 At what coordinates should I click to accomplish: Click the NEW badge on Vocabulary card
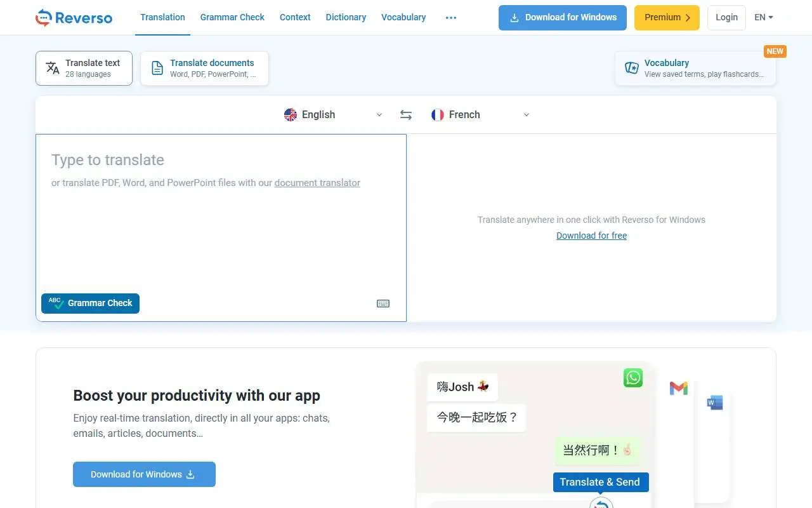pos(775,51)
